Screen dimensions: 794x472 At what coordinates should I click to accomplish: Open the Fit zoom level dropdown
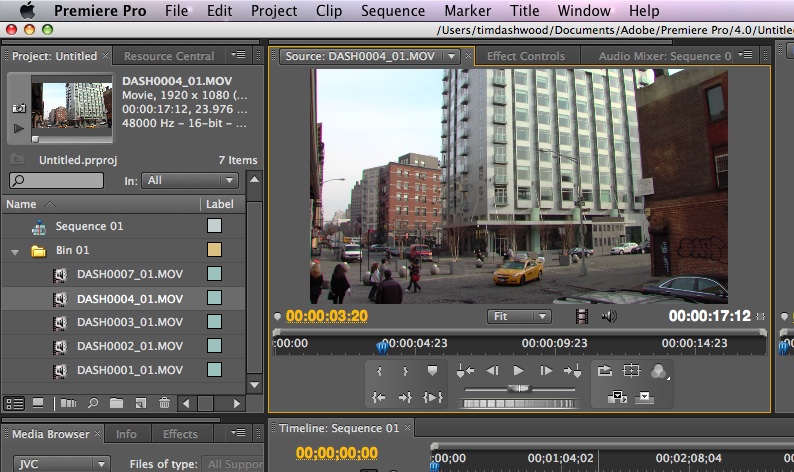(x=520, y=317)
